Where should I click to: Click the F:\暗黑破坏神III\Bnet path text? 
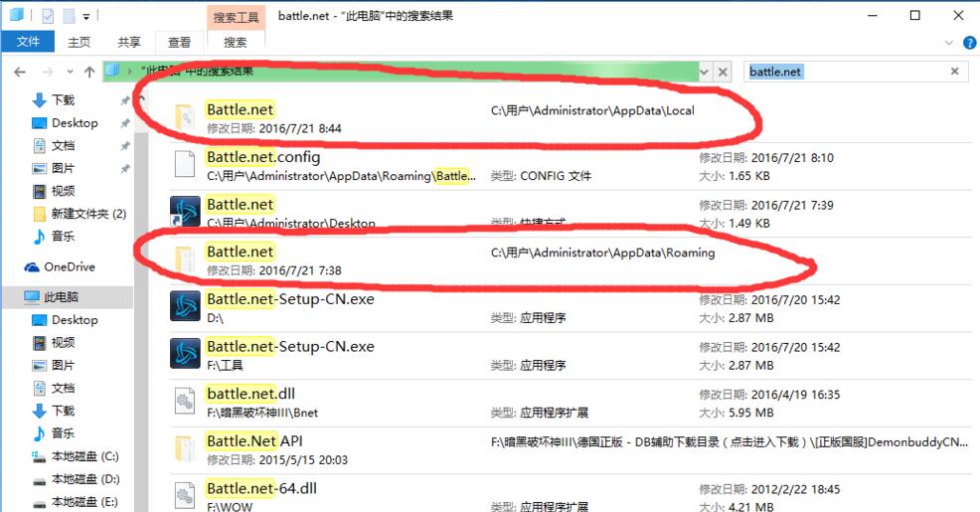click(x=262, y=413)
